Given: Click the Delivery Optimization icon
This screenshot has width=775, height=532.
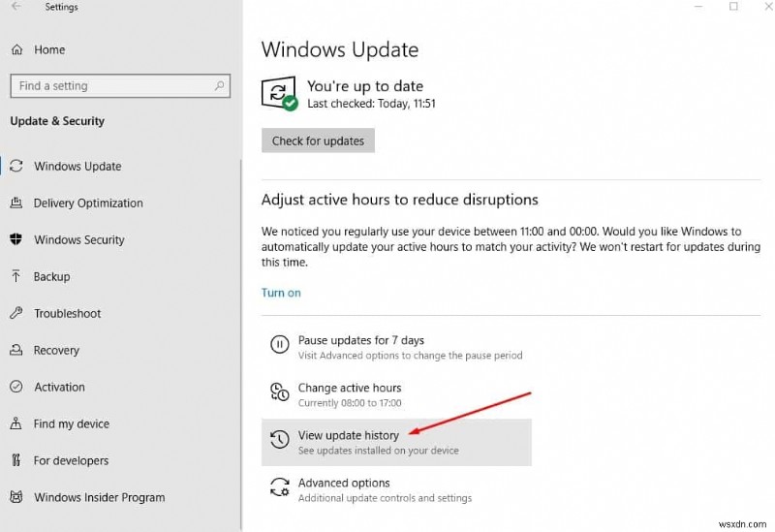Looking at the screenshot, I should pyautogui.click(x=16, y=203).
